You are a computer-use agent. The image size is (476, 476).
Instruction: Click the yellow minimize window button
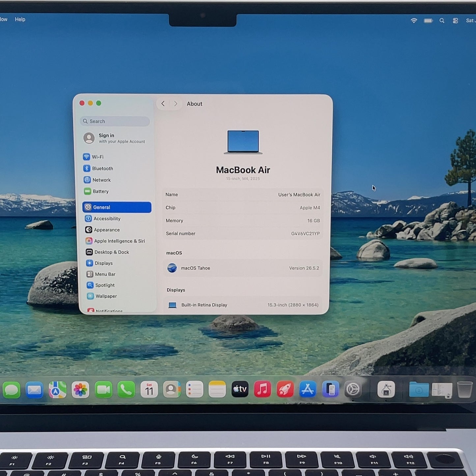click(x=90, y=103)
